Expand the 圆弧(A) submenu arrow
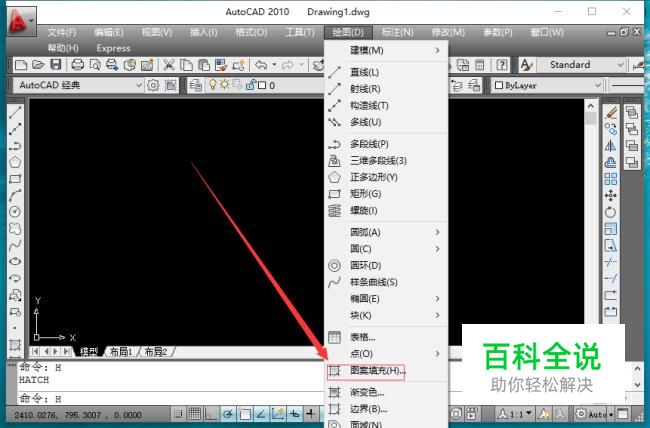 pyautogui.click(x=437, y=232)
